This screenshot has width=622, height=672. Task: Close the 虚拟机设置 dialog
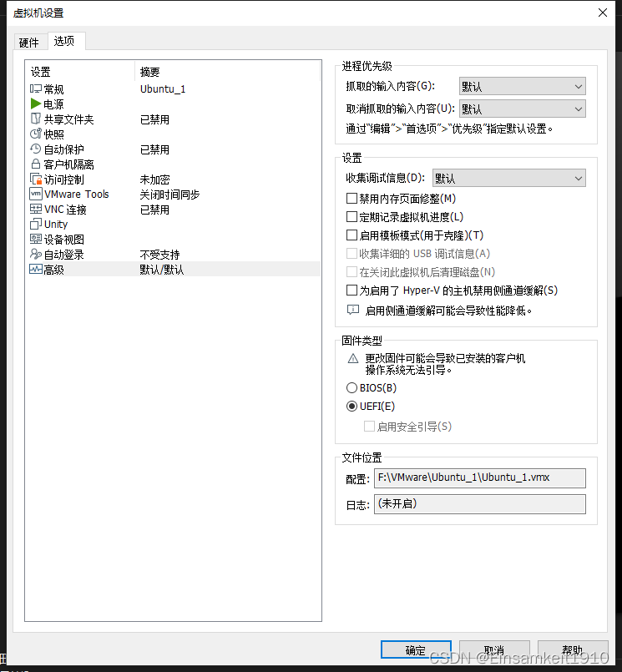coord(603,13)
